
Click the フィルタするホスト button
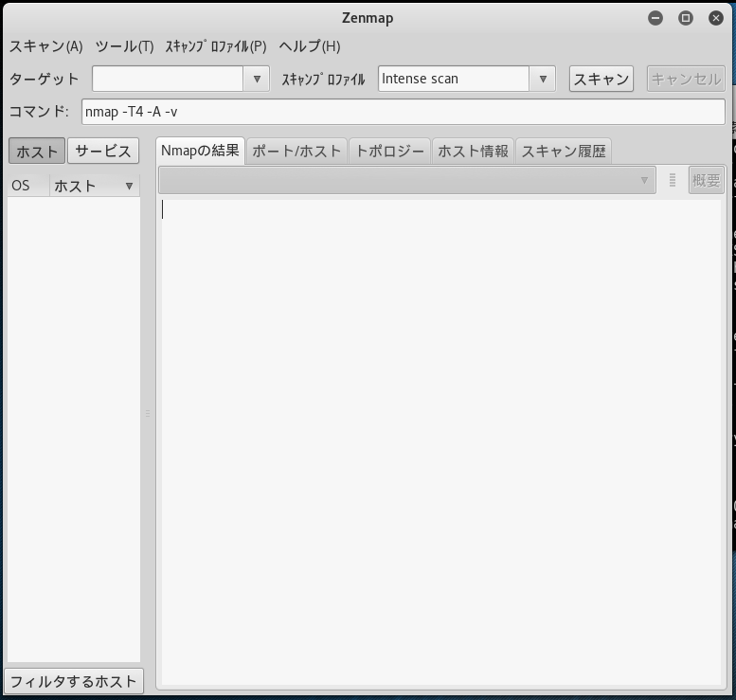(x=74, y=681)
